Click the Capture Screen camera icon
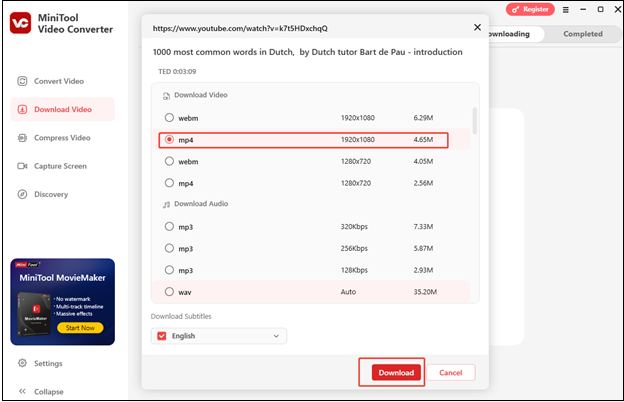624x402 pixels. pos(22,166)
